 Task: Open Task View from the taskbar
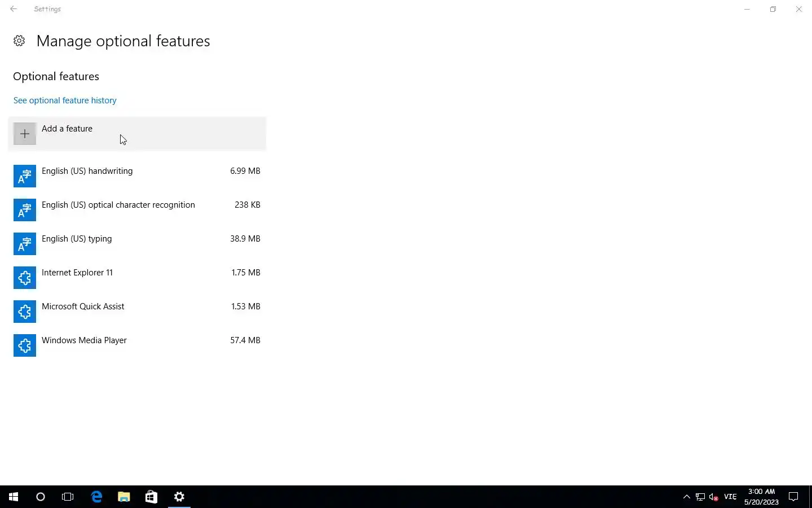click(68, 497)
